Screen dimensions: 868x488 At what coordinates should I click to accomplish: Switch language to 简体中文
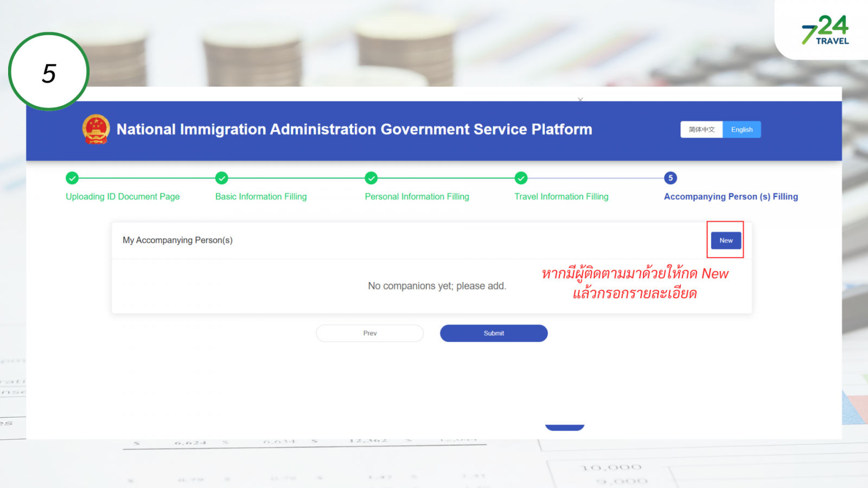coord(701,130)
